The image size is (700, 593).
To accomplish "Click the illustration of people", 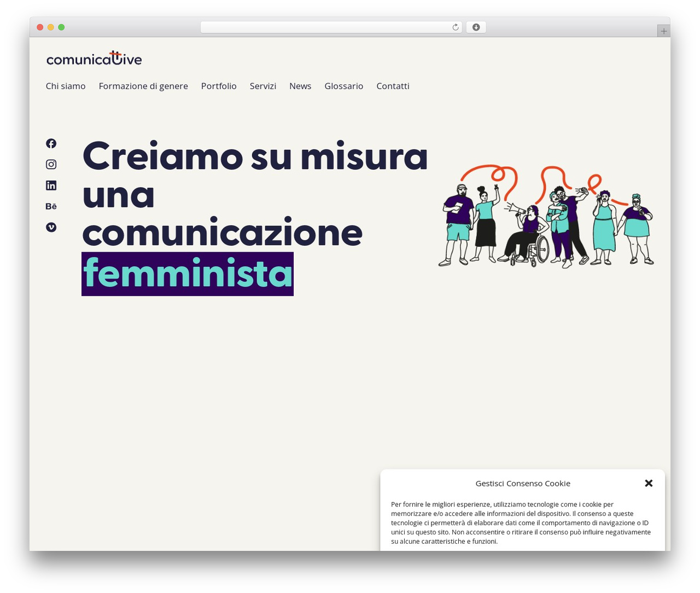I will (546, 216).
